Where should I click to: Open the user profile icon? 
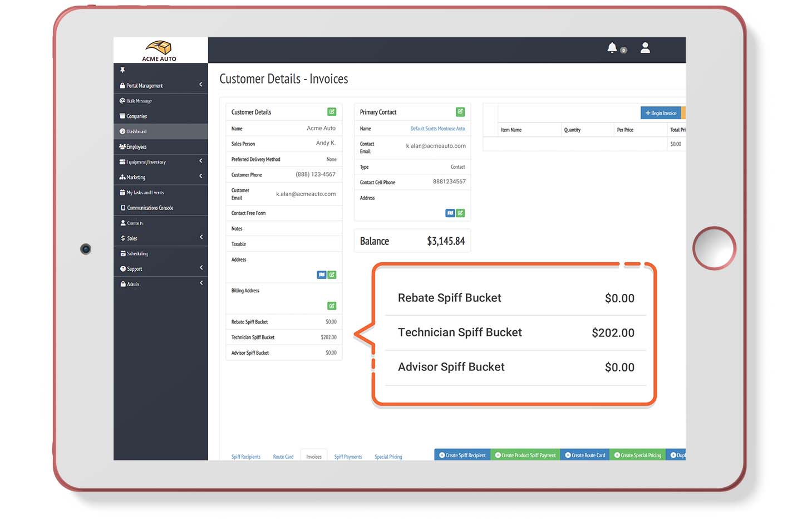pos(645,48)
